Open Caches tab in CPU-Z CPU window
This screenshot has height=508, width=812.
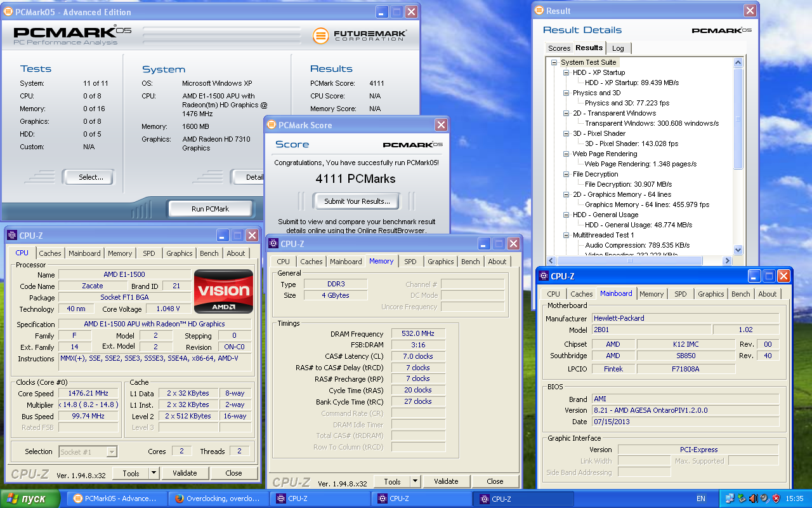click(50, 253)
